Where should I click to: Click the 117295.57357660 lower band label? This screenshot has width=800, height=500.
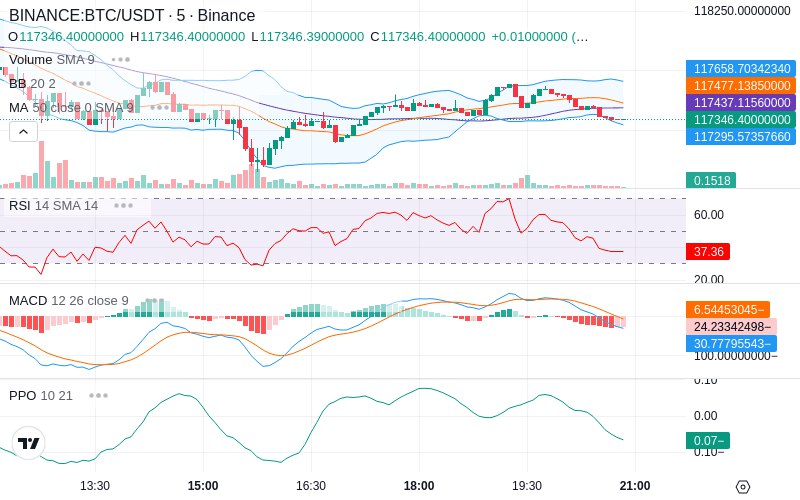[741, 136]
